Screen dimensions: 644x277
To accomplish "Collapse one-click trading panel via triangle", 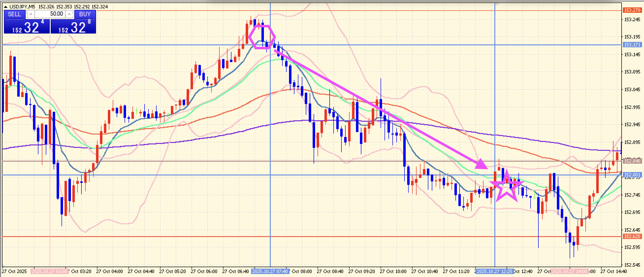I will [x=5, y=7].
